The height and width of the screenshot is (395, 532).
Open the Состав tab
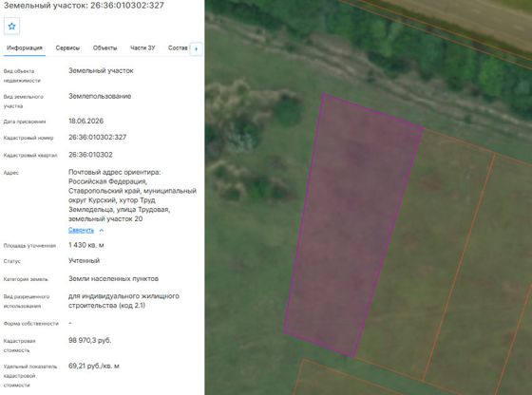tap(178, 48)
